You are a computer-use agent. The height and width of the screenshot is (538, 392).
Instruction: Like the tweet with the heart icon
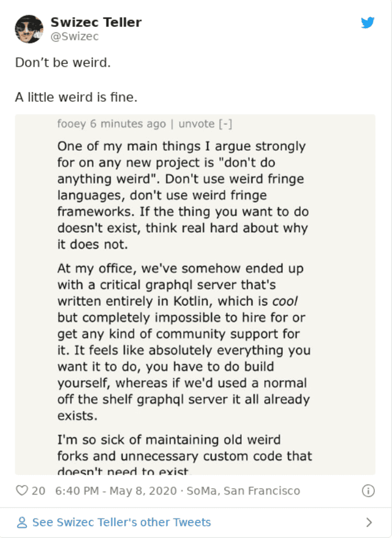point(22,491)
